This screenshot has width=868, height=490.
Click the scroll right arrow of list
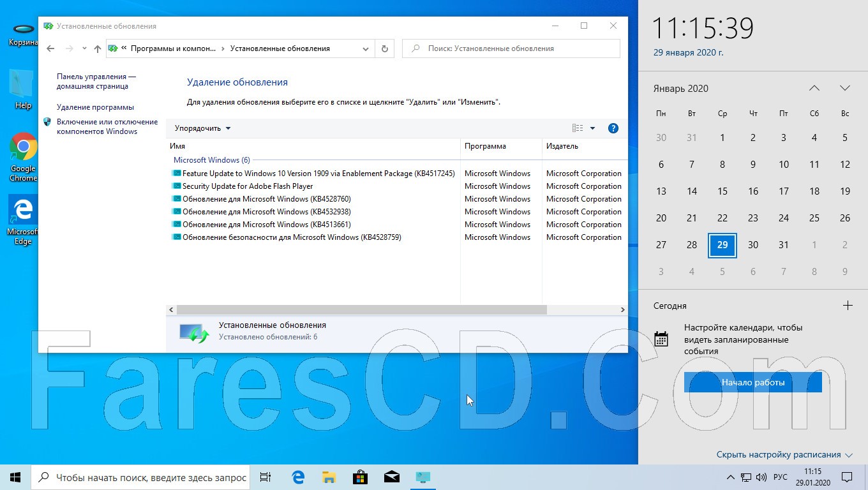622,309
